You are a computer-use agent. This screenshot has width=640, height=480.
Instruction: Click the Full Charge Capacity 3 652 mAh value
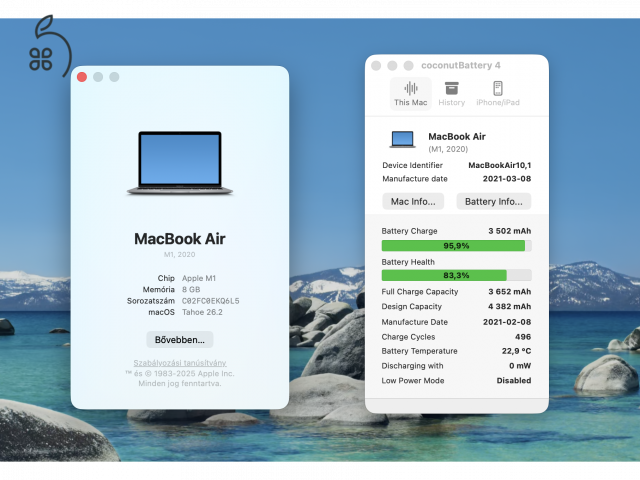pos(510,292)
